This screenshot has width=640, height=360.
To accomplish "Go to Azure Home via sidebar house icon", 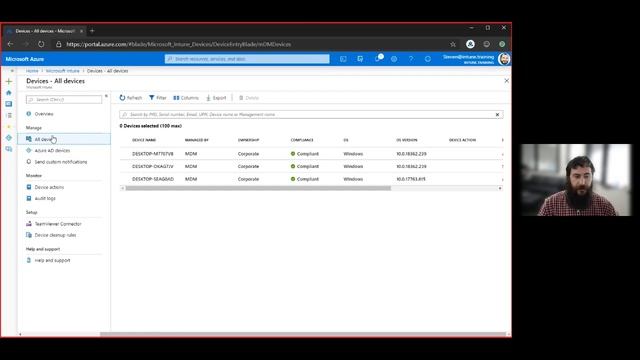I will coord(9,93).
